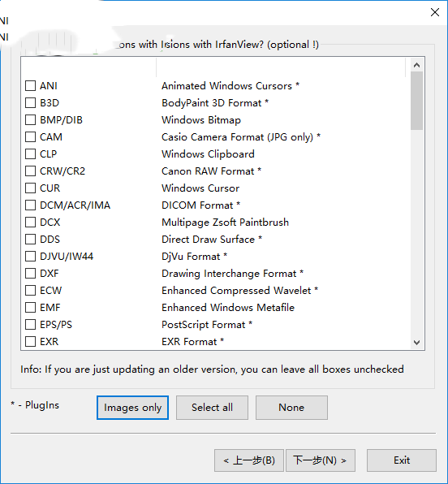Image resolution: width=448 pixels, height=484 pixels.
Task: Select the "Multipage Zsoft Paintbrush" text
Action: click(226, 223)
